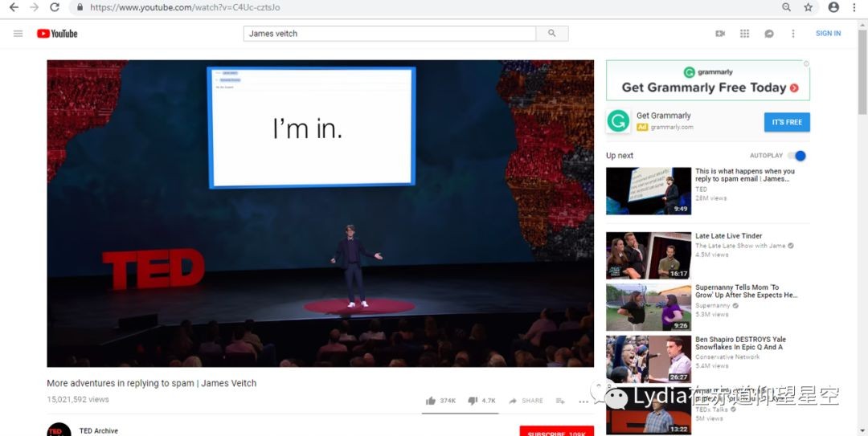
Task: Dislike the video with thumbs down
Action: [x=473, y=401]
